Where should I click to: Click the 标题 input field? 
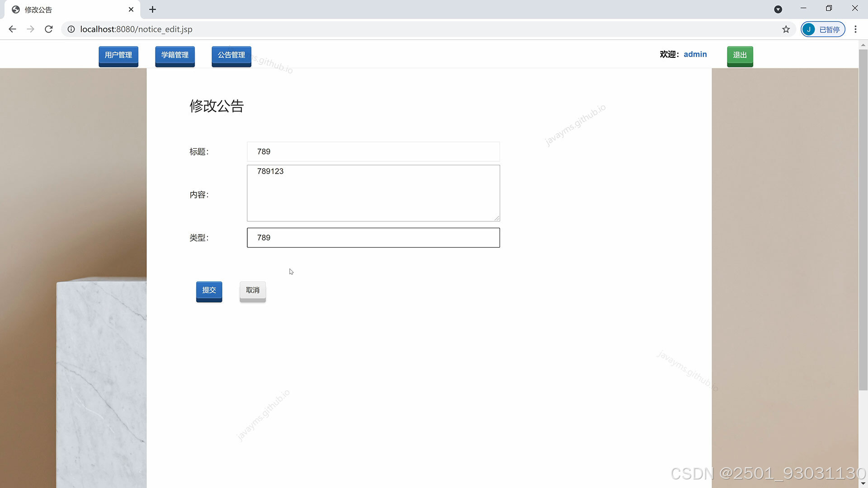point(373,151)
